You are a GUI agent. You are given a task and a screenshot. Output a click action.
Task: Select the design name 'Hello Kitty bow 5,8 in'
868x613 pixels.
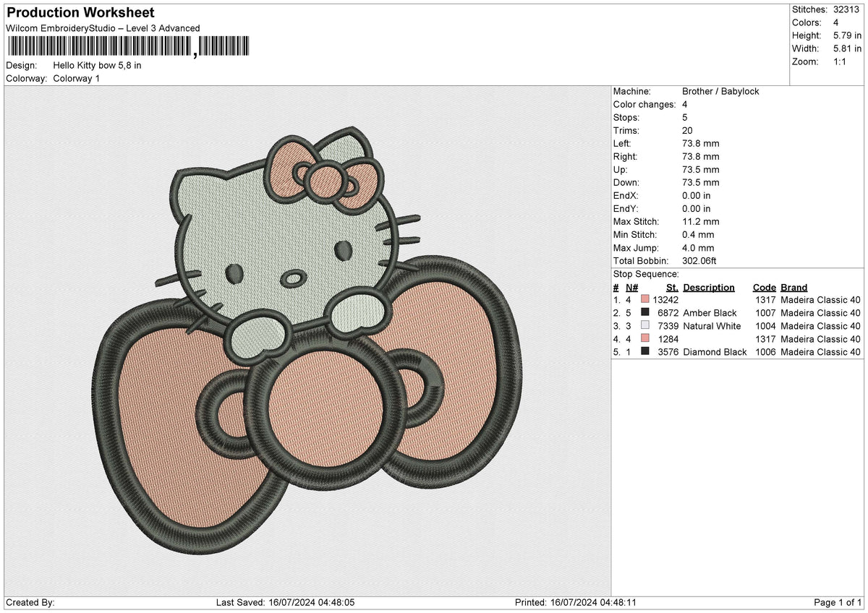click(x=97, y=66)
